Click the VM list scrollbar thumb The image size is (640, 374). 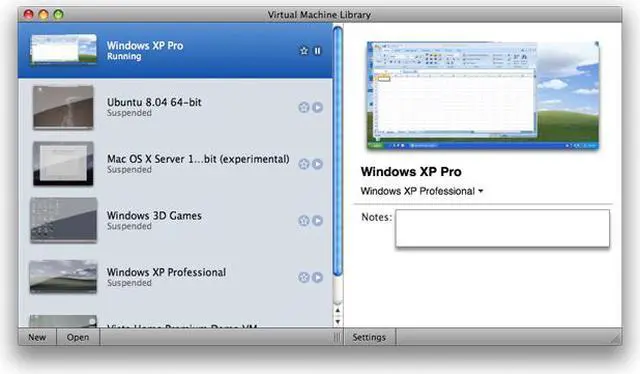point(338,151)
